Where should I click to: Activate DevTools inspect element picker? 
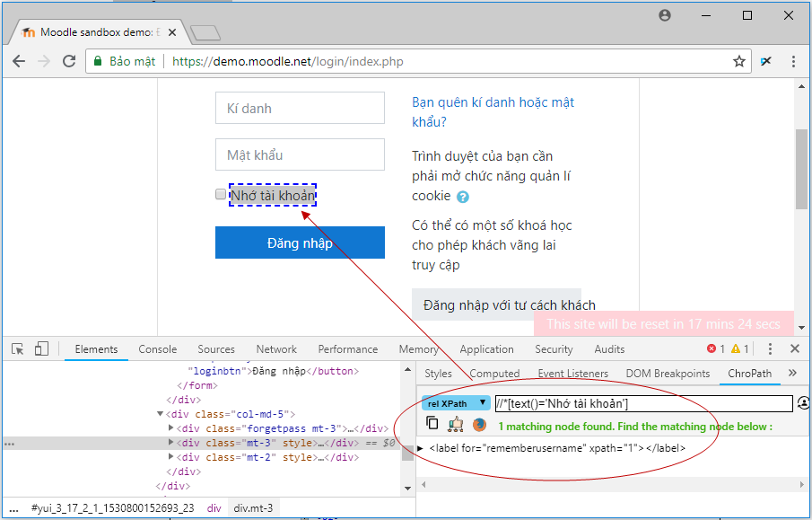[x=18, y=349]
